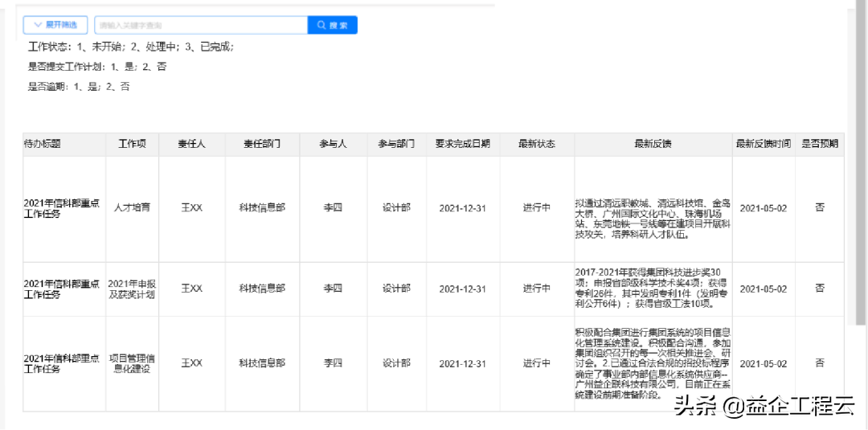
Task: Click the 参与人 column header
Action: pyautogui.click(x=334, y=144)
